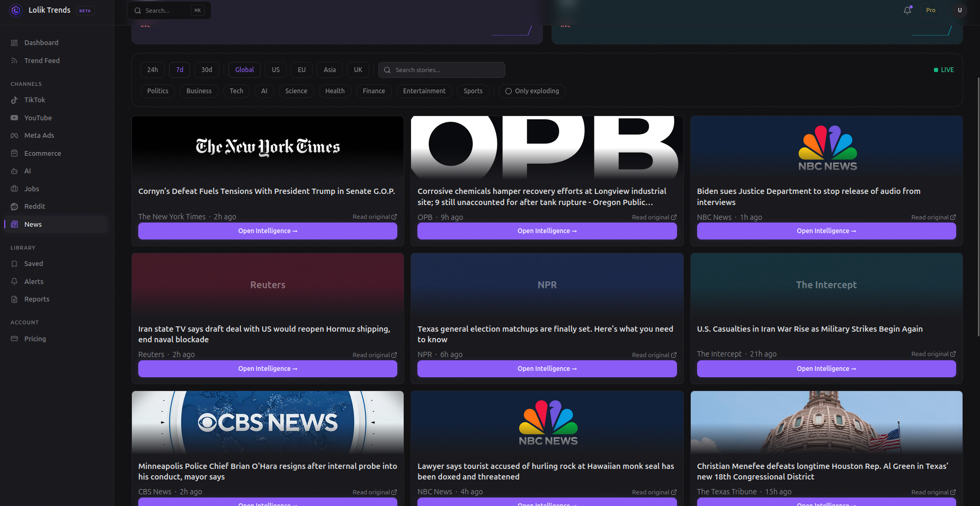This screenshot has height=506, width=980.
Task: Select the EU region filter
Action: click(x=301, y=70)
